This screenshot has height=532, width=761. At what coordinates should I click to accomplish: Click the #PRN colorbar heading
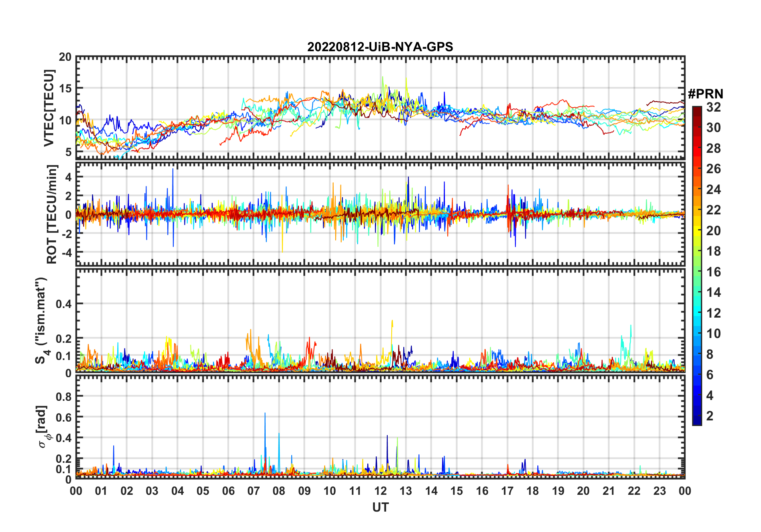point(706,94)
